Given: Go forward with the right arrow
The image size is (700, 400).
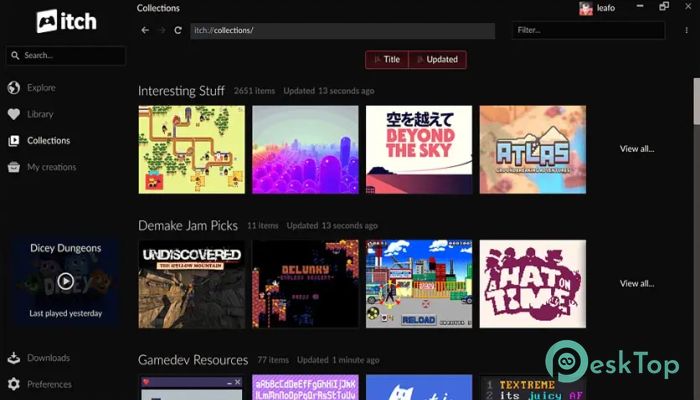Looking at the screenshot, I should pos(162,30).
